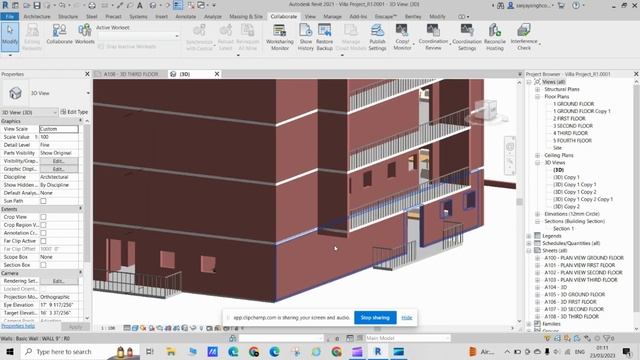Toggle the Section Box checkbox
This screenshot has height=360, width=640.
(x=43, y=265)
